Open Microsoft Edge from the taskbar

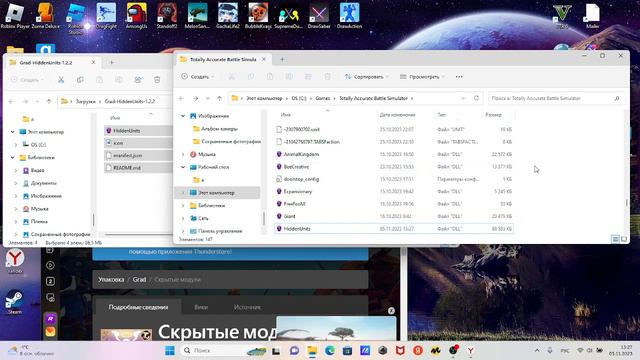point(330,351)
